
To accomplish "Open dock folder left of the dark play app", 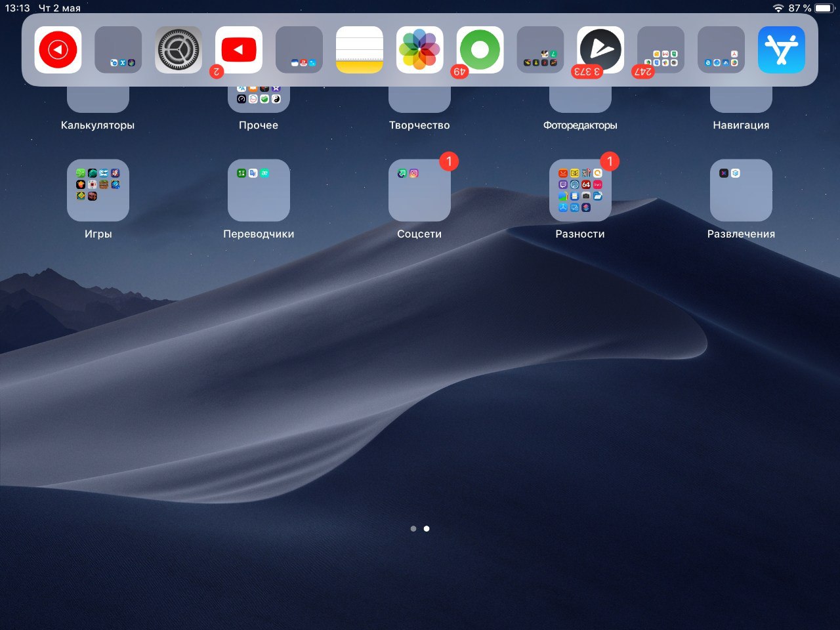I will 540,50.
